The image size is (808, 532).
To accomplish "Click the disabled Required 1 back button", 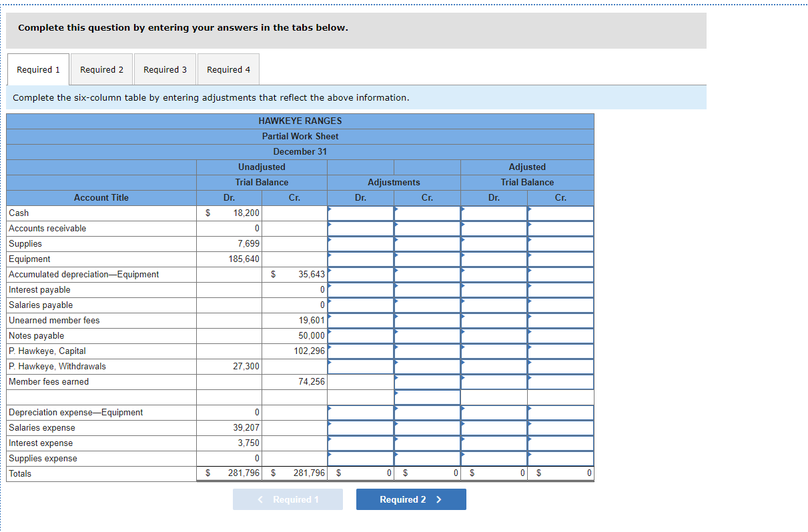I will coord(288,499).
